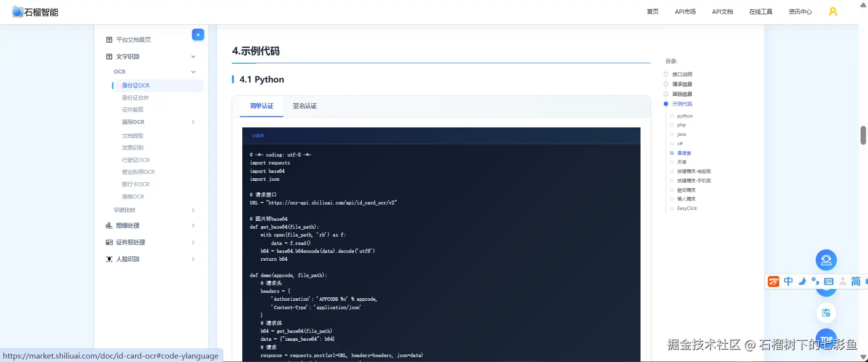
Task: Click the page vertical scrollbar thumb
Action: [863, 135]
